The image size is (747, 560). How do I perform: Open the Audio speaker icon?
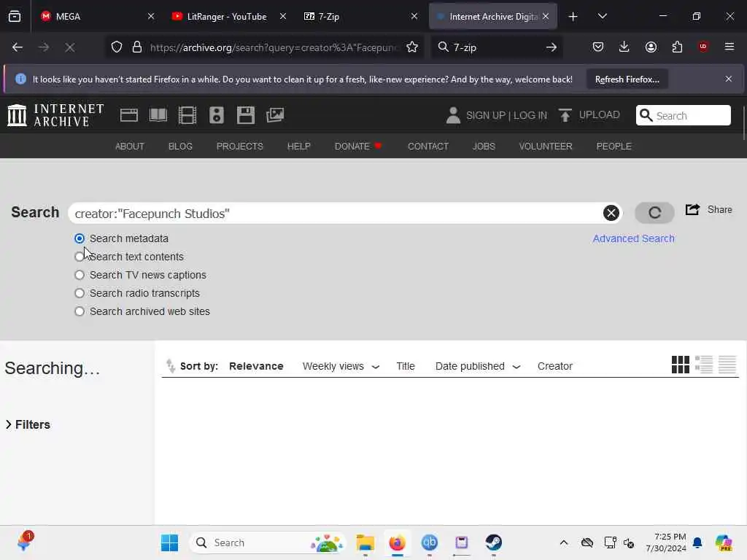point(216,115)
